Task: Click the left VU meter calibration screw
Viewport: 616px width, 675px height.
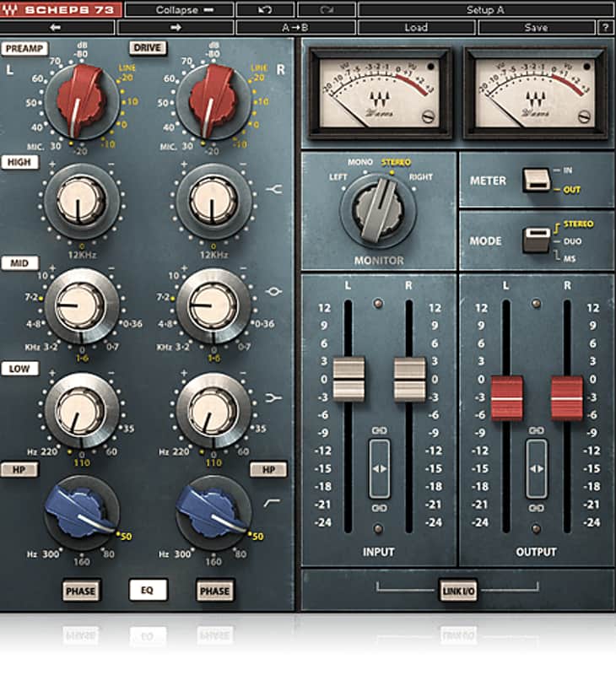Action: (x=428, y=116)
